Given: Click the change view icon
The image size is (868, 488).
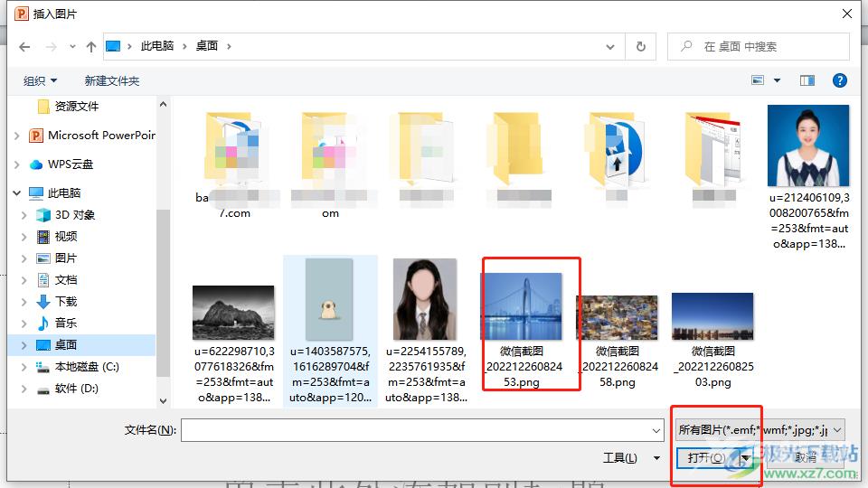Looking at the screenshot, I should click(758, 80).
